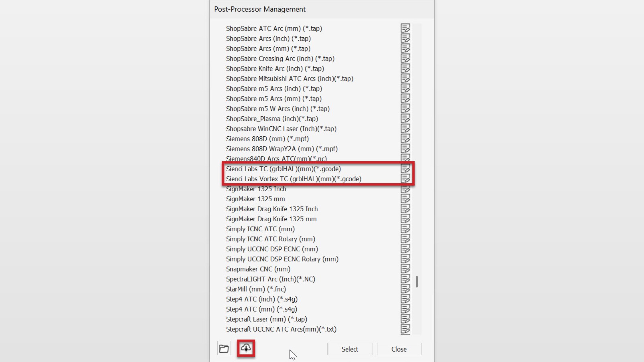This screenshot has height=362, width=644.
Task: Select the "ShopSabre m5 Arcs (inch)" entry
Action: (274, 89)
